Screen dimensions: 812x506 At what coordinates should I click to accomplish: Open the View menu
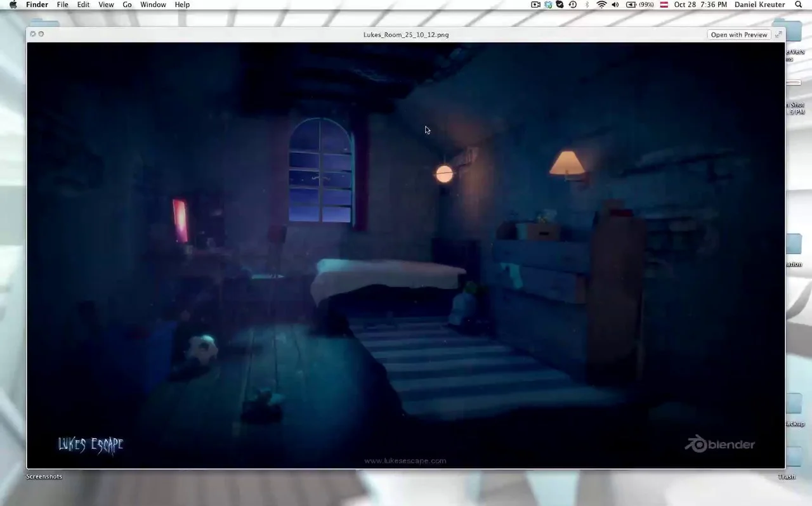106,4
